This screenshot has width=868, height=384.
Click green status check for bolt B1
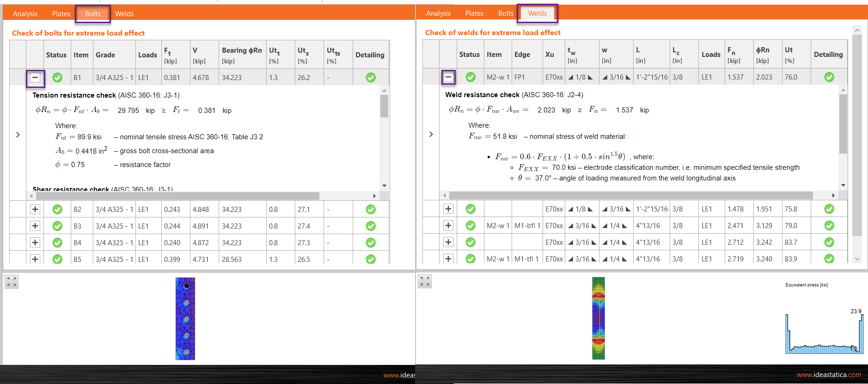57,77
